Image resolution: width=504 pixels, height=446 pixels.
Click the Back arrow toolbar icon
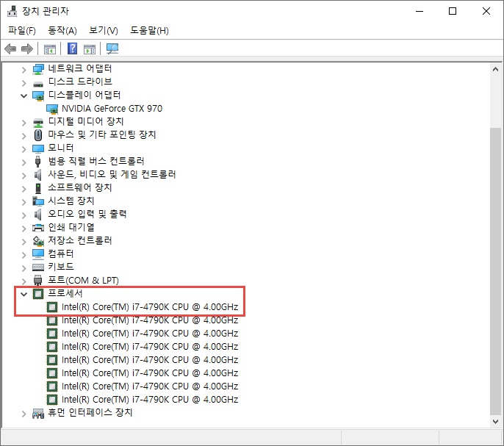(x=10, y=49)
